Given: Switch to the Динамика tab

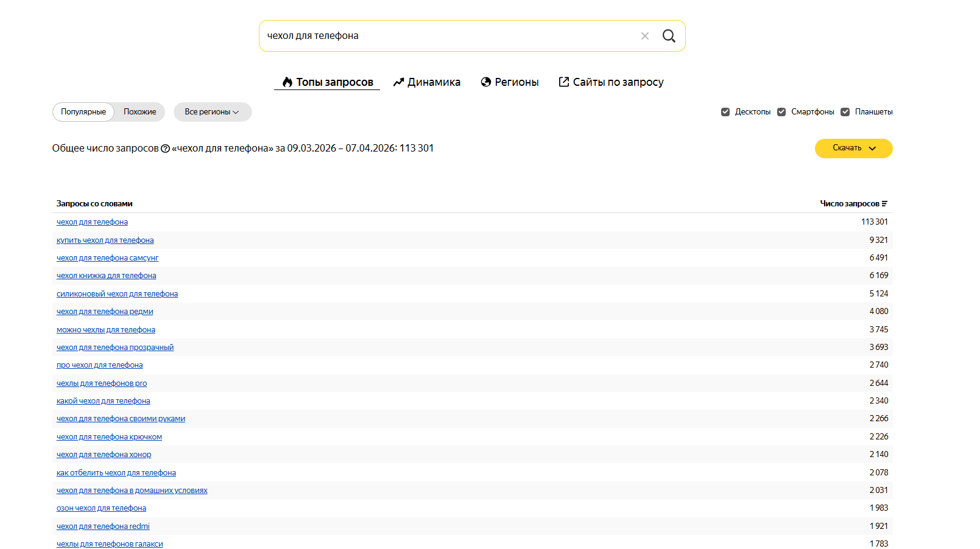Looking at the screenshot, I should click(x=434, y=82).
